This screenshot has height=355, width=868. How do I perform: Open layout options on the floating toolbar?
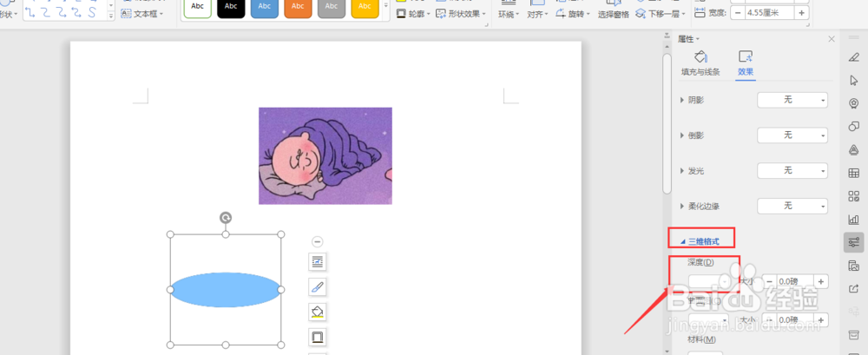pyautogui.click(x=317, y=261)
